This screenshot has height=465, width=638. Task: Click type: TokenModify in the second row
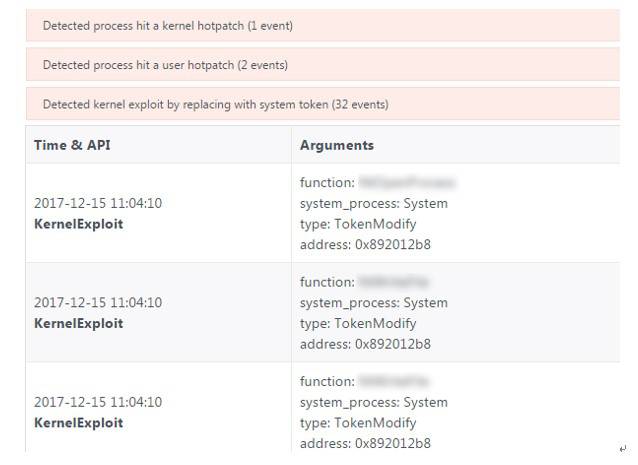click(x=357, y=323)
